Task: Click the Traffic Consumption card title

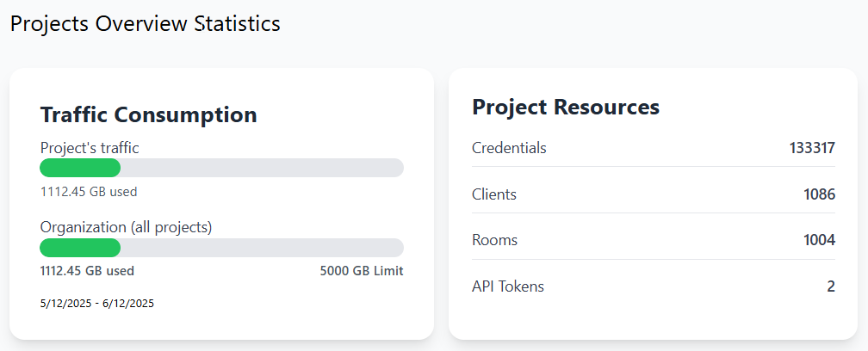Action: tap(148, 114)
